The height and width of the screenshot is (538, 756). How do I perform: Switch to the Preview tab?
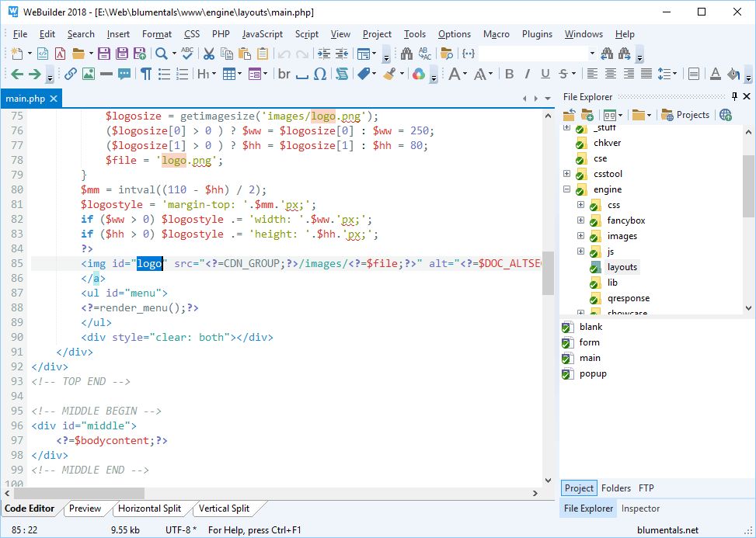85,508
